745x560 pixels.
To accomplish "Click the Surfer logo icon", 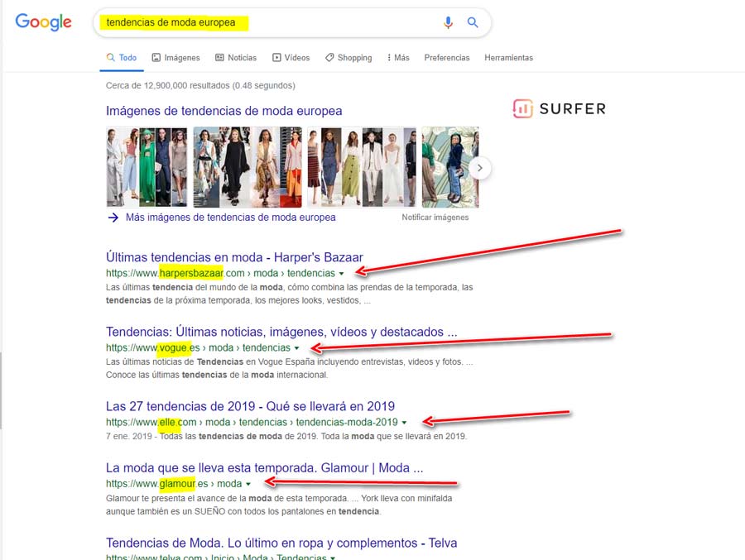I will pos(522,108).
